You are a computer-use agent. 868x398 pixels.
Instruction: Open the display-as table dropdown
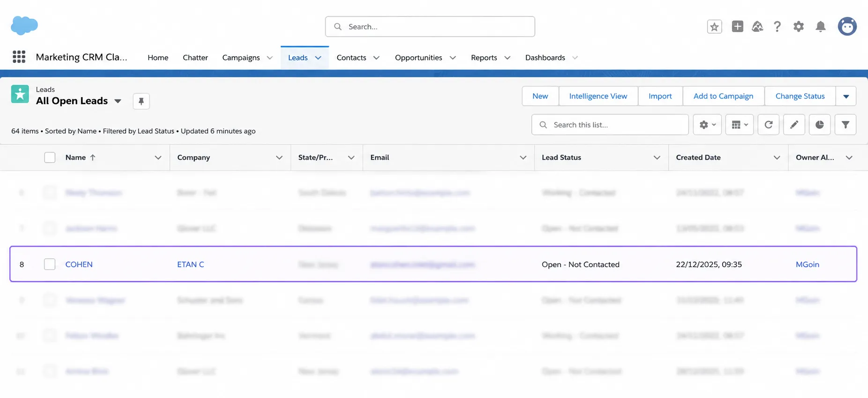click(740, 125)
